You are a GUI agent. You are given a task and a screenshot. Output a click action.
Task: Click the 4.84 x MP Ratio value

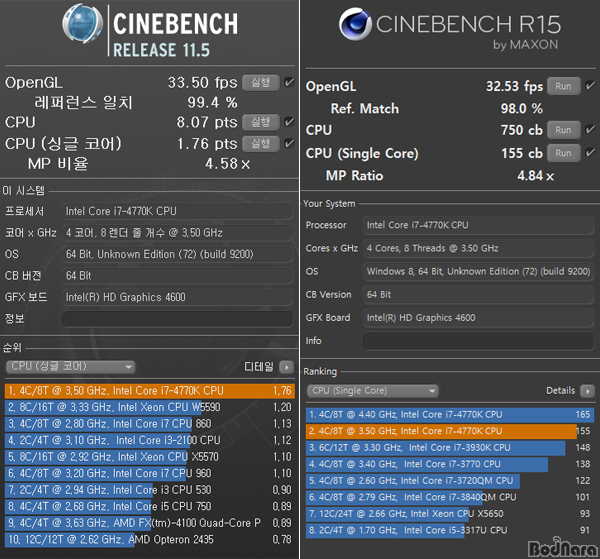point(535,176)
